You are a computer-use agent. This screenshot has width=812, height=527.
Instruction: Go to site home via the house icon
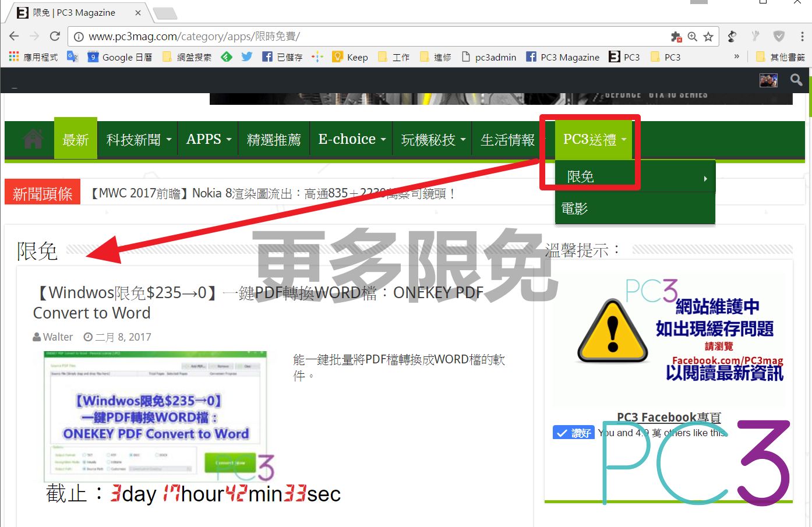coord(33,139)
